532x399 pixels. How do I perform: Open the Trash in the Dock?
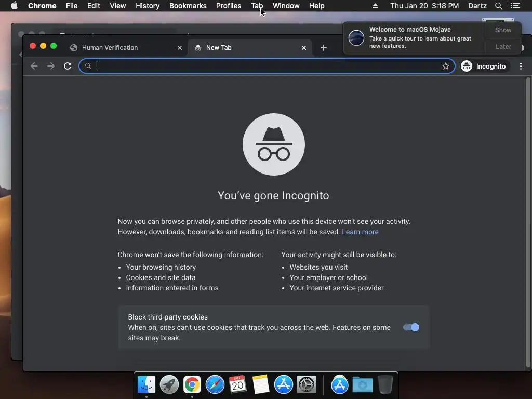pos(385,385)
